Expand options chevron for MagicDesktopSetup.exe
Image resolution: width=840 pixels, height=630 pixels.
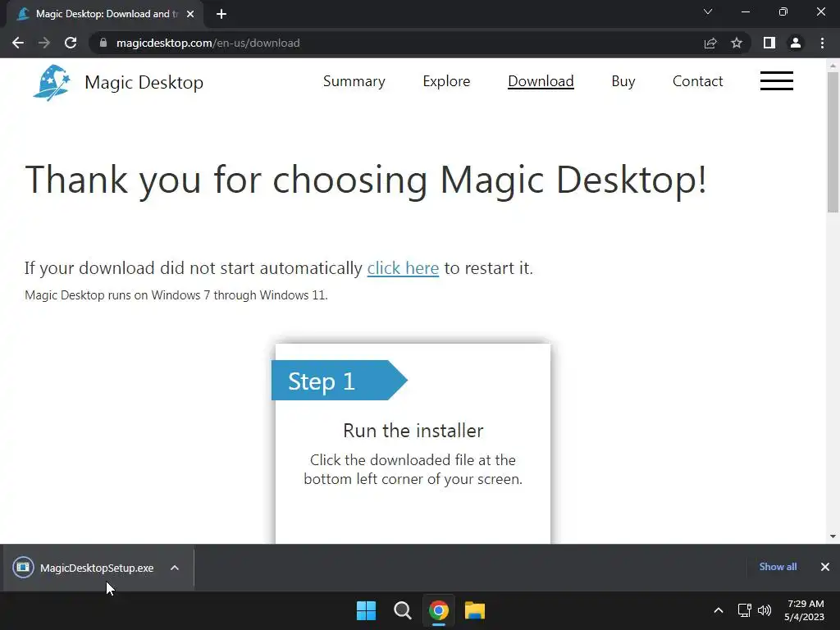click(x=175, y=568)
